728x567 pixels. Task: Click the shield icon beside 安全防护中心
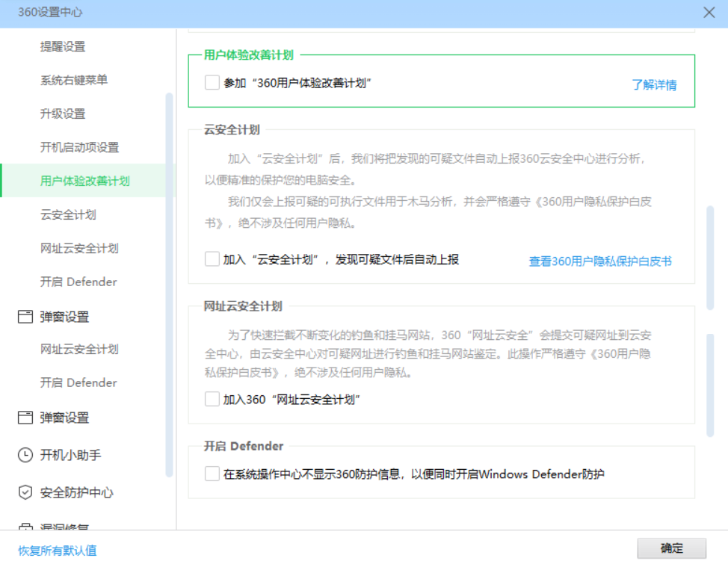pyautogui.click(x=25, y=492)
